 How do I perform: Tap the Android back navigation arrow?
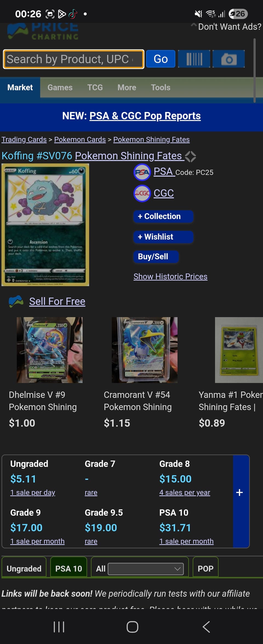click(x=206, y=627)
